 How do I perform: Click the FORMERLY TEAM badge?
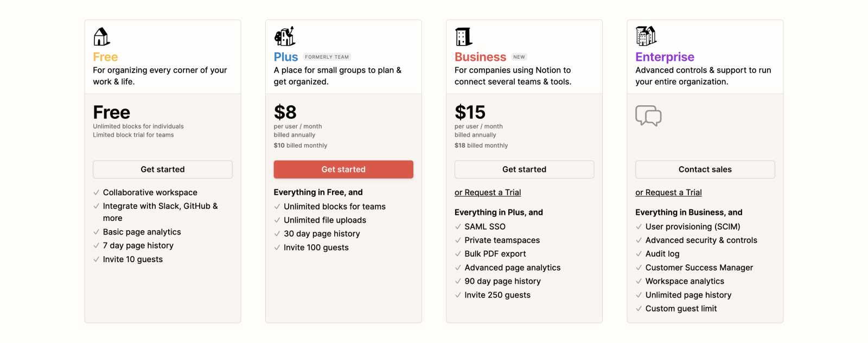tap(327, 57)
